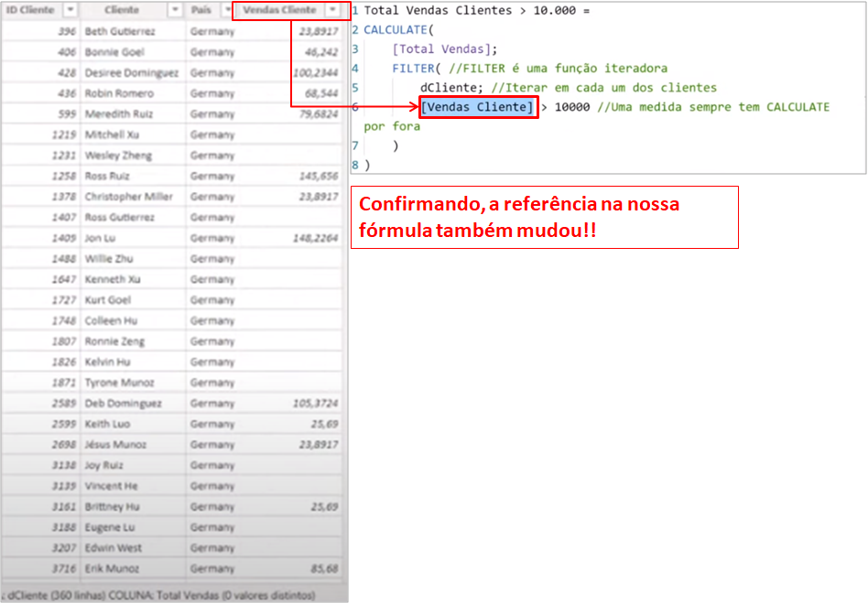Screen dimensions: 868x603
Task: Open the Cliente column filter dropdown
Action: point(176,10)
